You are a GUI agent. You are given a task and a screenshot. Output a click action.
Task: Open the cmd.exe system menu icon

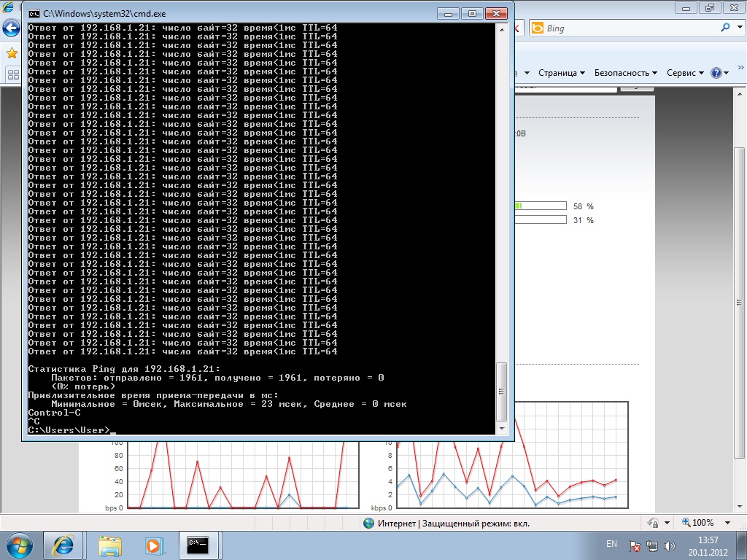tap(34, 13)
